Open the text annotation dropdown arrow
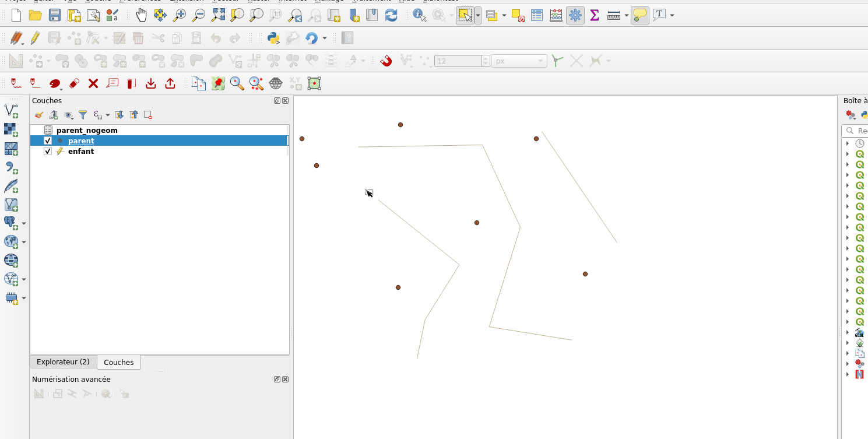The image size is (868, 439). click(x=672, y=15)
